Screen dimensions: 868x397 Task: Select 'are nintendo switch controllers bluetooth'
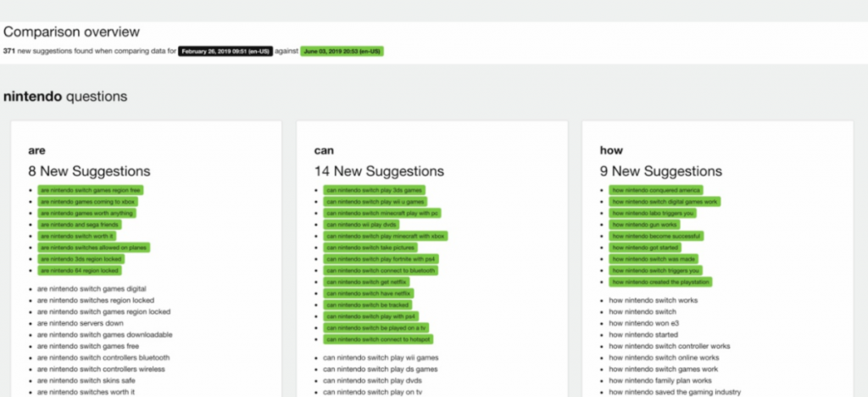[103, 358]
